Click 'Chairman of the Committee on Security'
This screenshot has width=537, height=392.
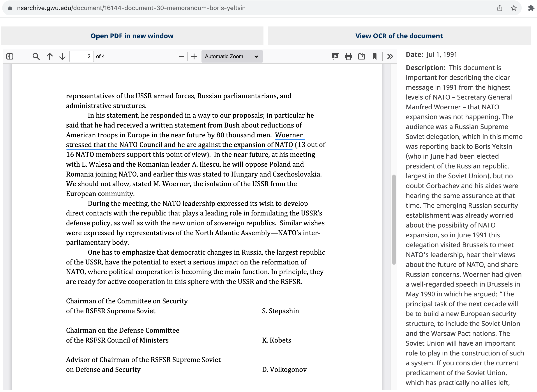(x=127, y=301)
